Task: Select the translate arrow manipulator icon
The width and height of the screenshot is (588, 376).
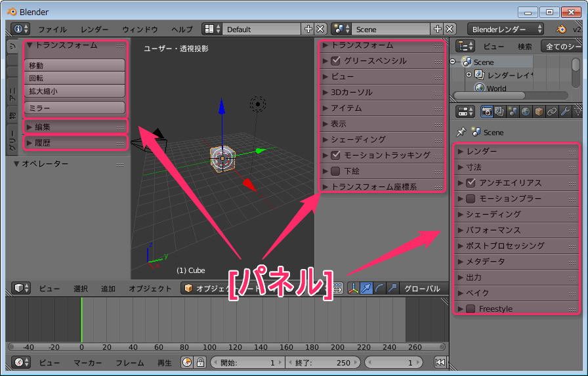Action: tap(366, 288)
